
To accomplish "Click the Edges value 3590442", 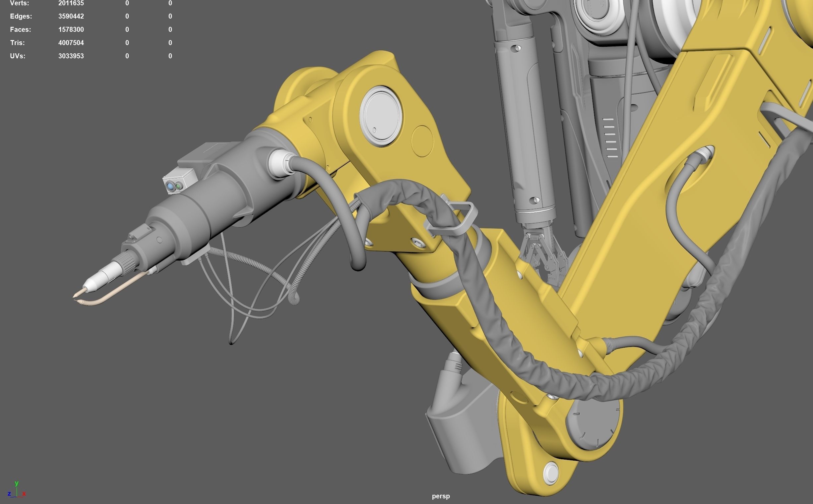I will coord(71,16).
